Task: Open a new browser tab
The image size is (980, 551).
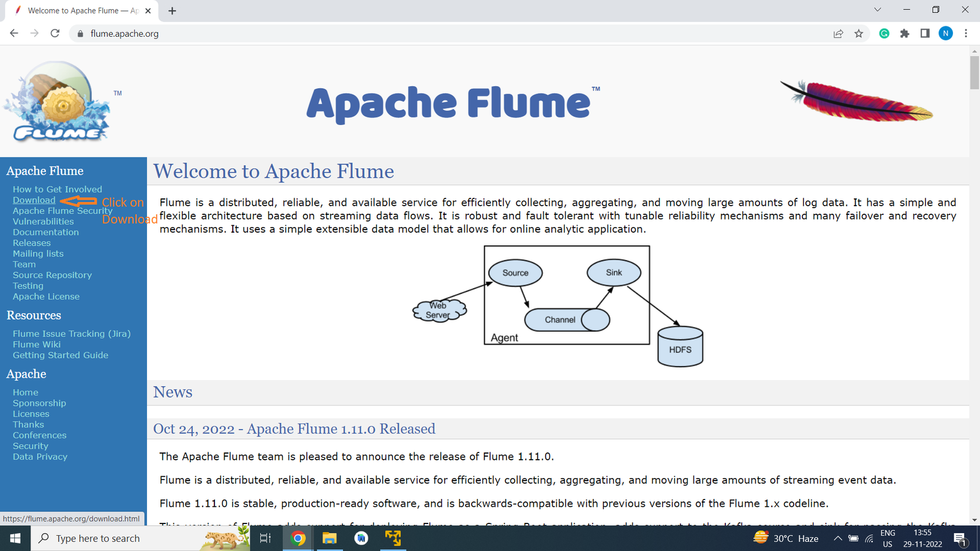Action: [172, 11]
